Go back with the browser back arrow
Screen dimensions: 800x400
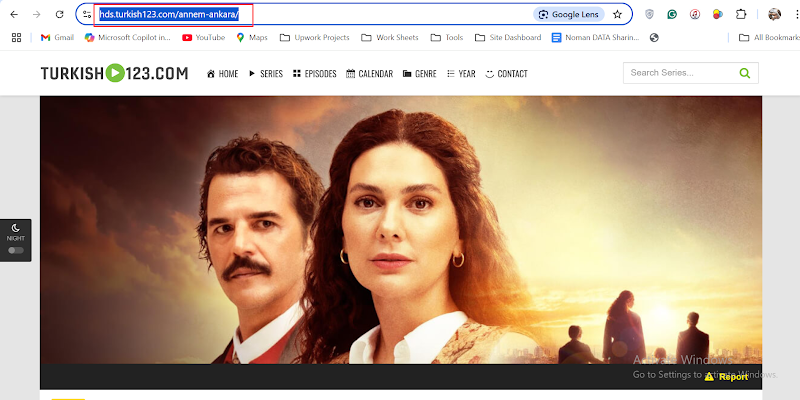14,14
